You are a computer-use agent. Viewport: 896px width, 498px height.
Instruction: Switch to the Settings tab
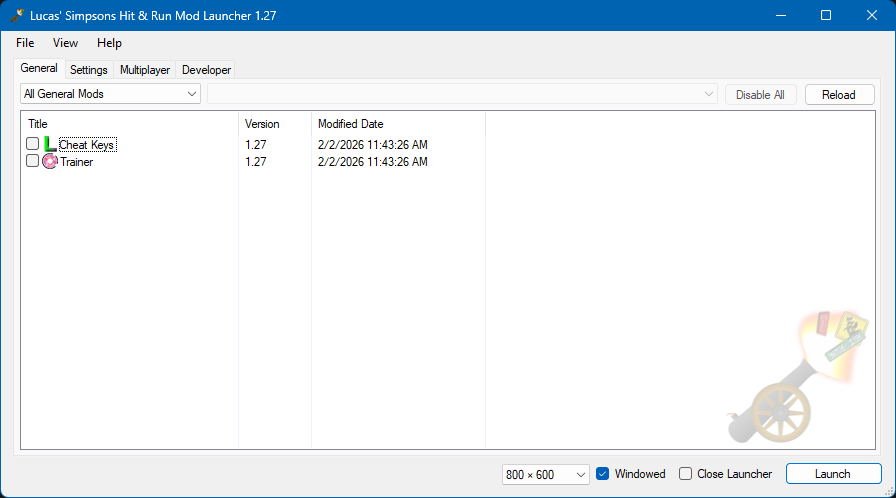pyautogui.click(x=89, y=70)
